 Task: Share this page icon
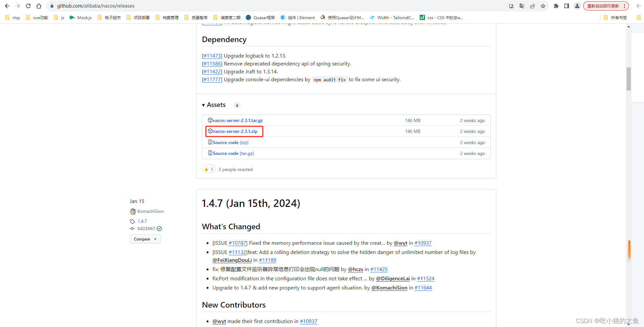point(533,6)
